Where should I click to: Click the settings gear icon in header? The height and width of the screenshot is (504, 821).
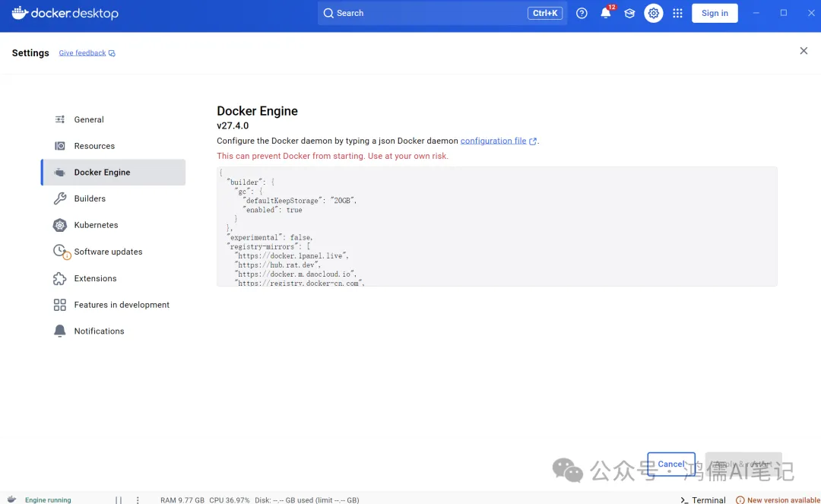point(654,13)
